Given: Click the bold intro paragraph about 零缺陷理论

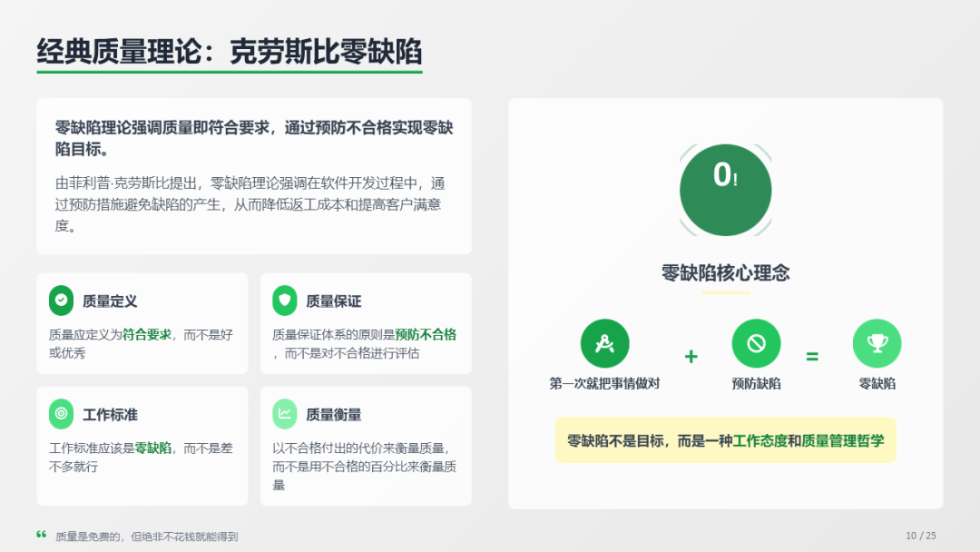Looking at the screenshot, I should [253, 138].
